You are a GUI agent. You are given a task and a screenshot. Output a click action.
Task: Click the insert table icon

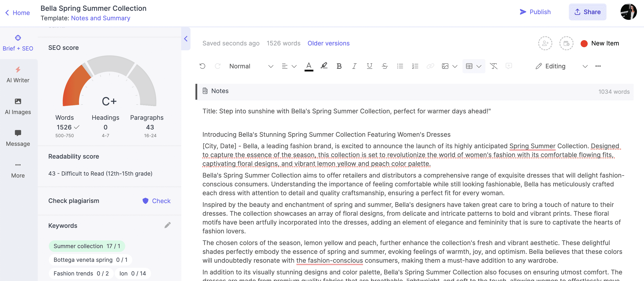(469, 66)
